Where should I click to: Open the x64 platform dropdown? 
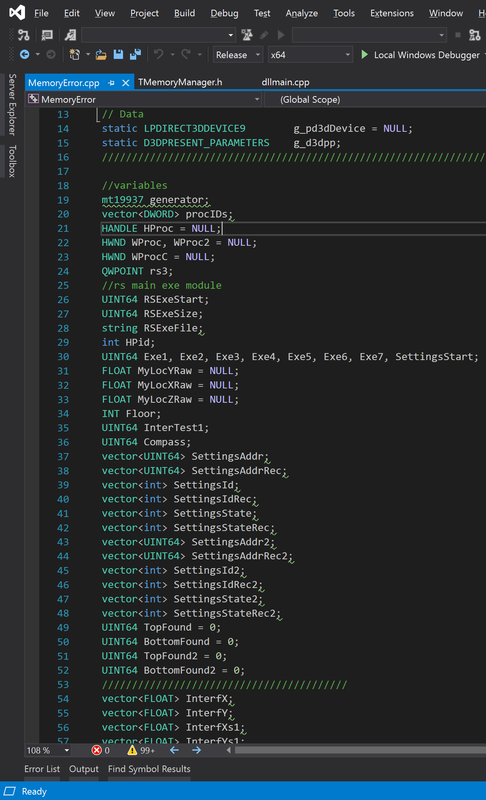click(x=310, y=55)
